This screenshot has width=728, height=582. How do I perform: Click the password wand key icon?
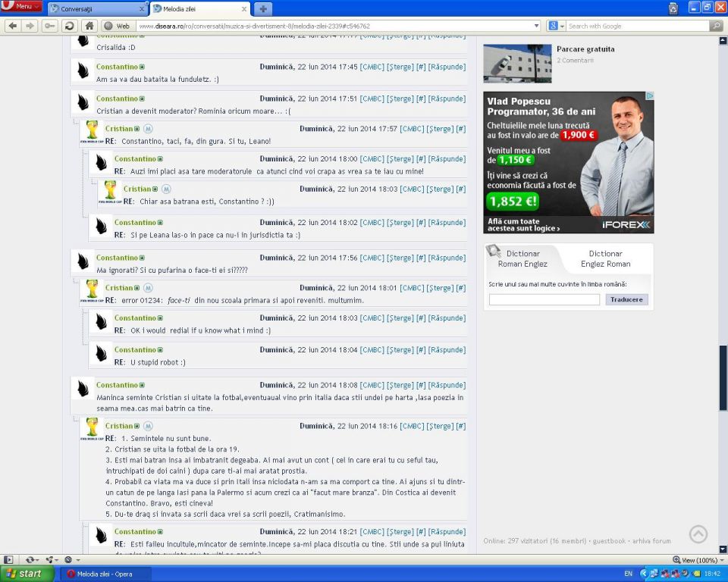(x=50, y=26)
